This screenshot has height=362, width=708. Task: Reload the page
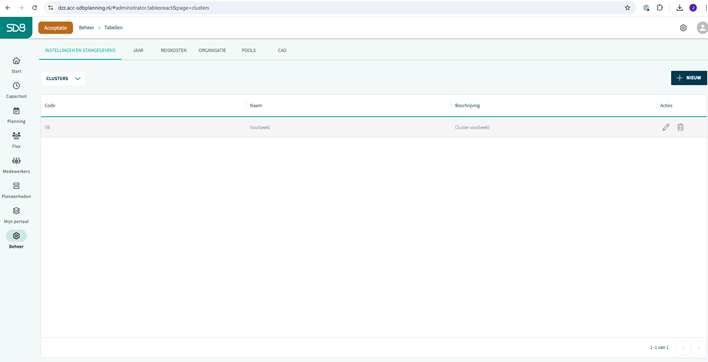[34, 8]
